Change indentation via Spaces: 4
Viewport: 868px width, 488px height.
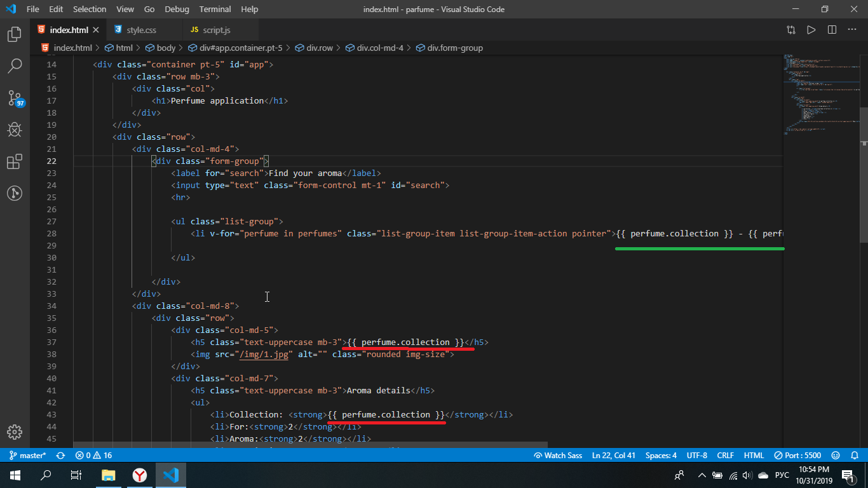[661, 456]
